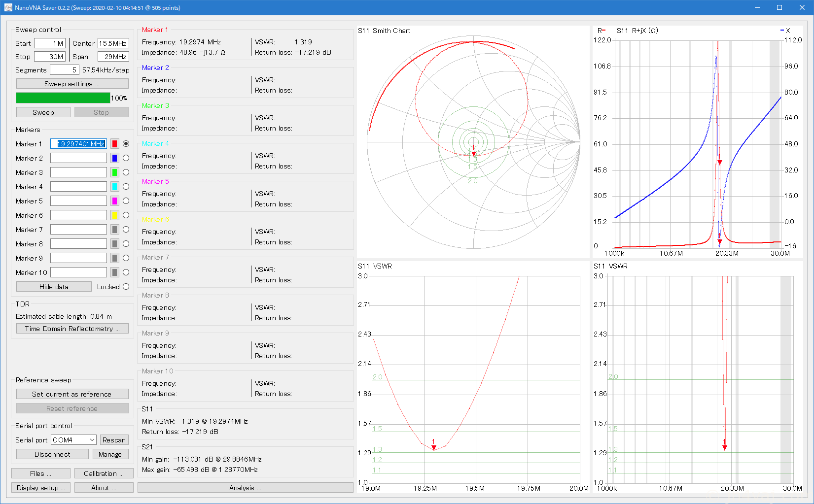Viewport: 814px width, 504px height.
Task: Open the Marker 10 gray color swatch
Action: [114, 272]
